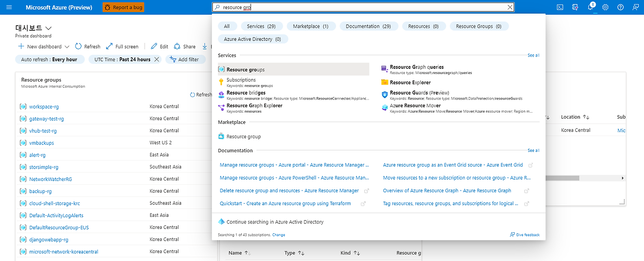Viewport: 644px width, 261px height.
Task: Filter by Services (29)
Action: pos(261,26)
